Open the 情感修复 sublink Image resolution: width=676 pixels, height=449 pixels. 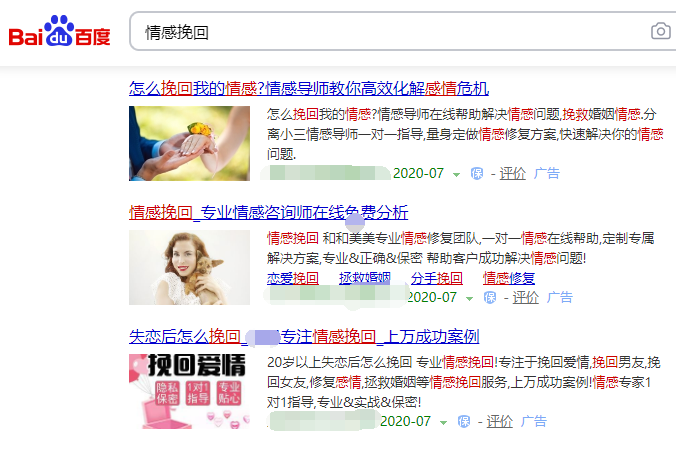(509, 278)
